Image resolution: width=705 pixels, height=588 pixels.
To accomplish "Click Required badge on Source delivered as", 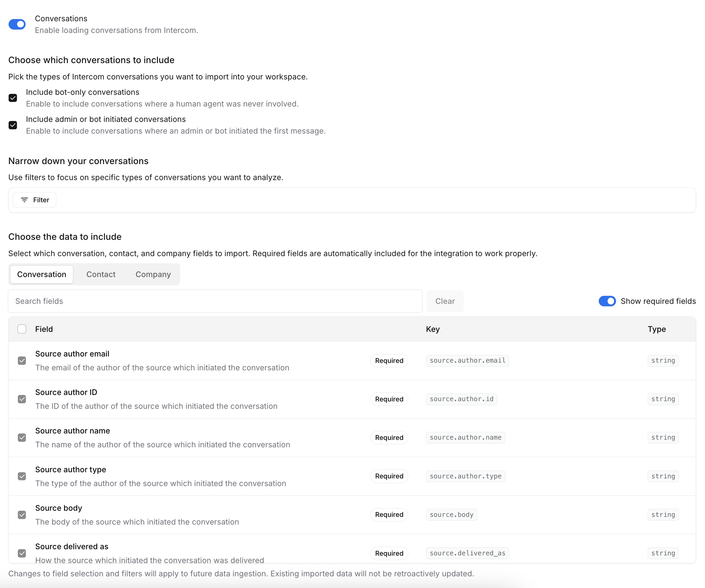I will point(389,553).
